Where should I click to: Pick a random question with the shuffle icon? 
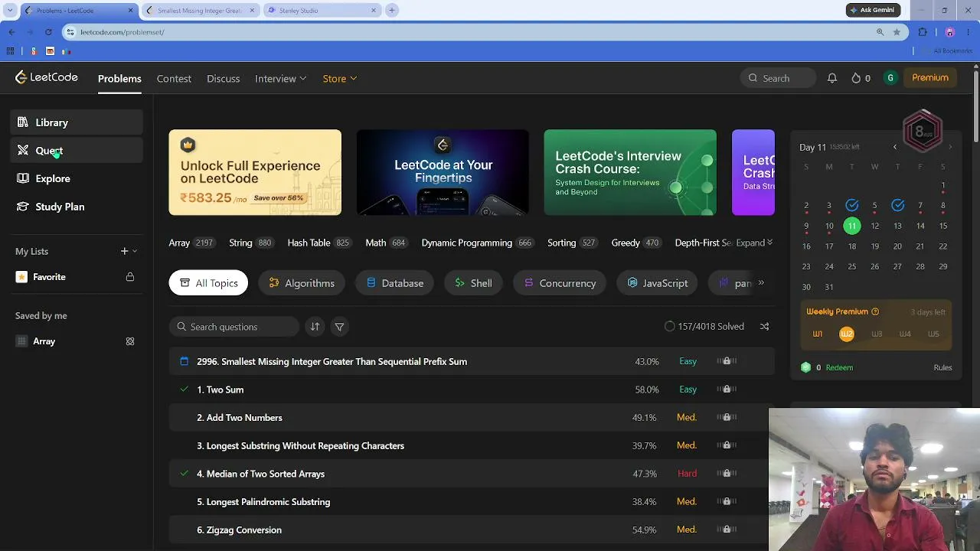pos(764,327)
